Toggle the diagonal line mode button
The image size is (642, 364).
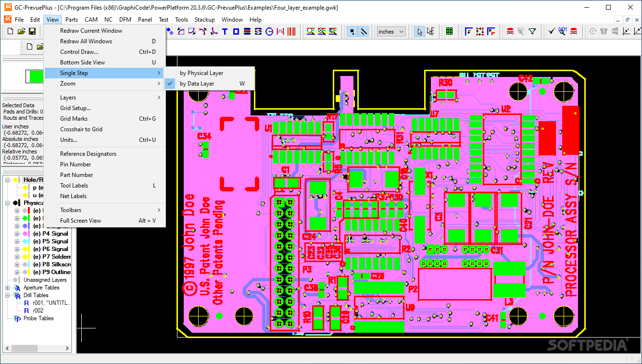(364, 32)
